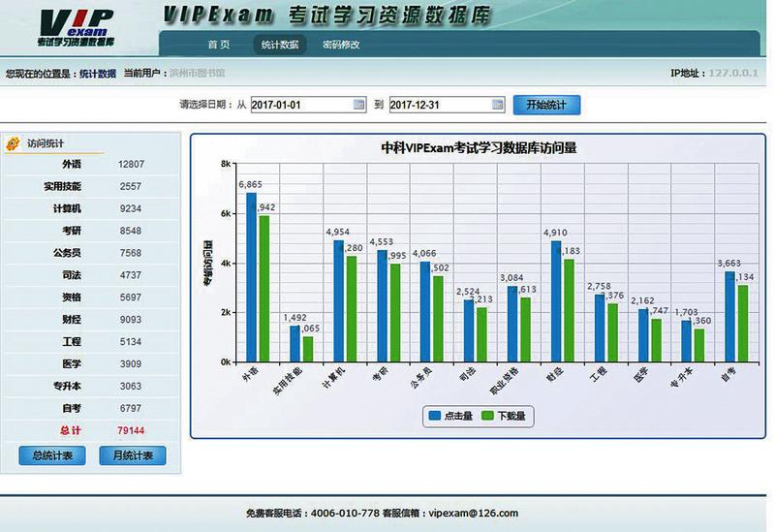The width and height of the screenshot is (775, 532).
Task: Select the 计算机 row in 访问统计
Action: coord(91,208)
